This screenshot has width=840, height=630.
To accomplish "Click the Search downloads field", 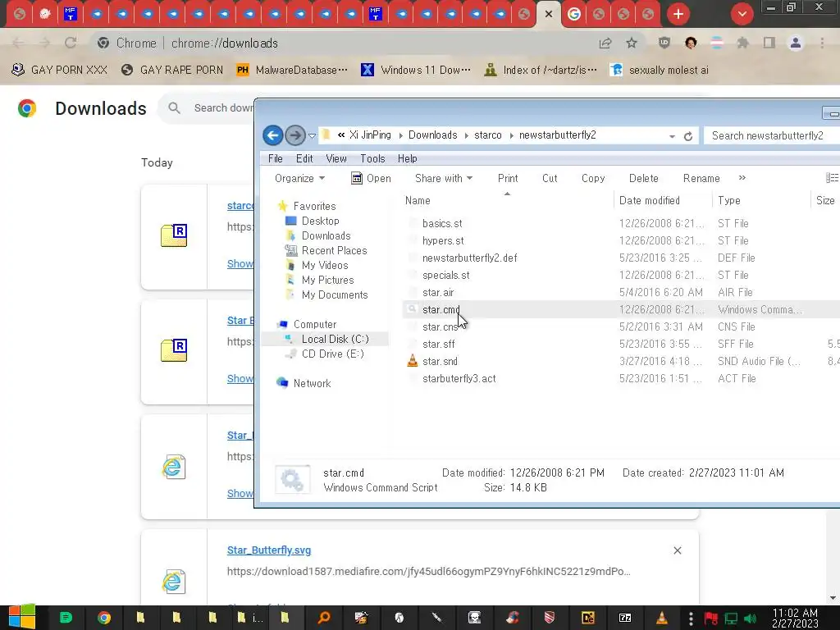I will pos(223,107).
